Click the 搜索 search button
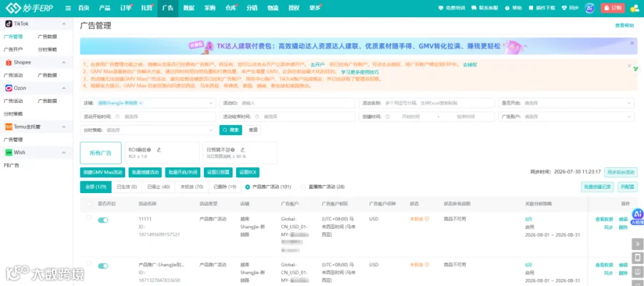This screenshot has height=286, width=644. click(231, 130)
